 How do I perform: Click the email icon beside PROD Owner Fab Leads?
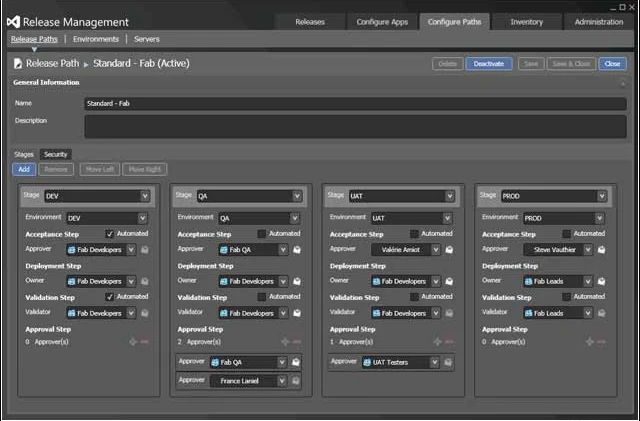pos(601,281)
